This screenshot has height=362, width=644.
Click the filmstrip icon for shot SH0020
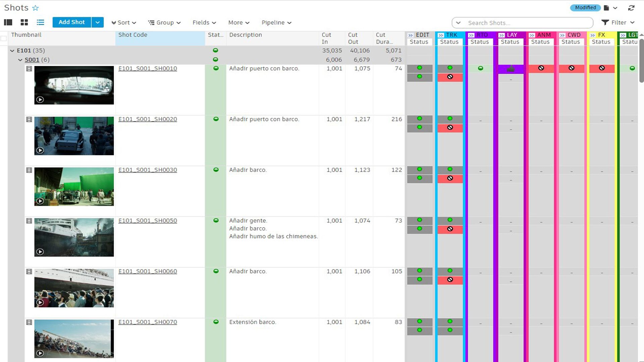(29, 119)
